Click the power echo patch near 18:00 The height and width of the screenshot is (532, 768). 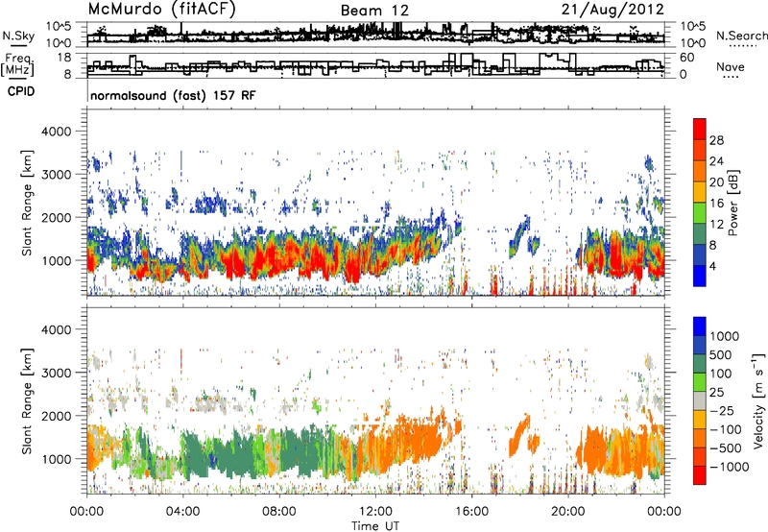(x=519, y=235)
